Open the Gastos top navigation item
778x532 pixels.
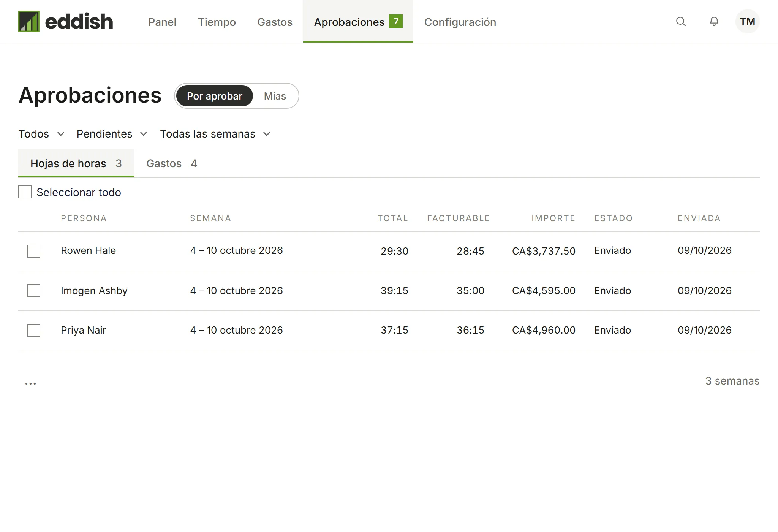275,22
